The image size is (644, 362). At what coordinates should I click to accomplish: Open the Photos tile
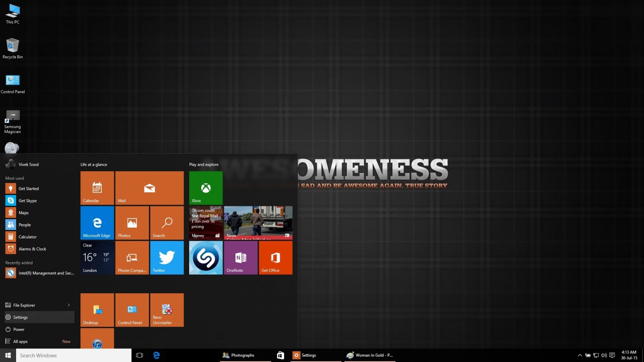pos(132,223)
